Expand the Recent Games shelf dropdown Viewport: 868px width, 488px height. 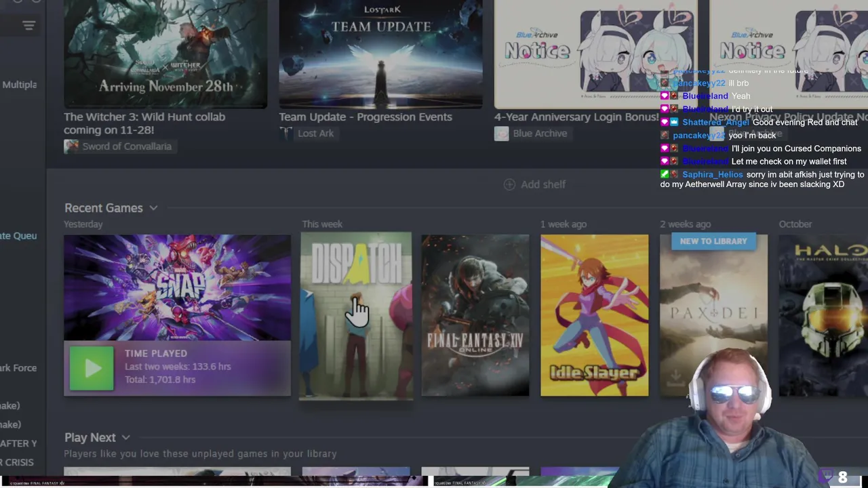pos(153,208)
